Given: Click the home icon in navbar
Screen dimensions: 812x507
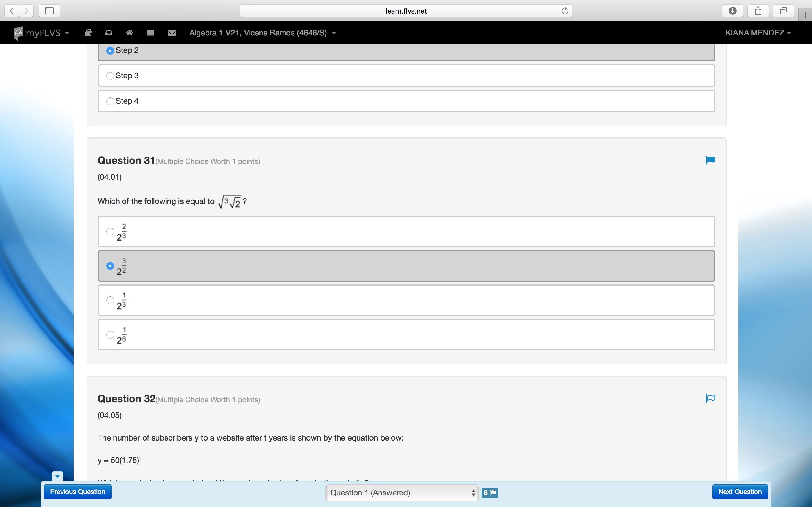Looking at the screenshot, I should click(129, 33).
